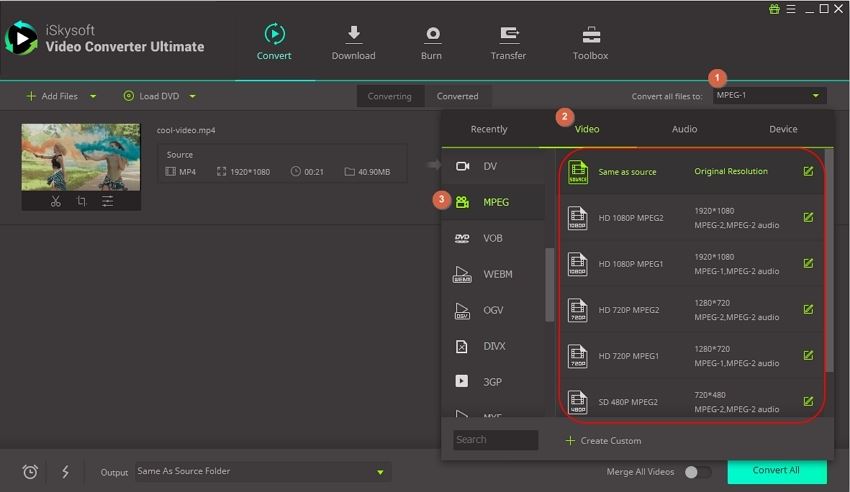The width and height of the screenshot is (850, 492).
Task: Switch to the Converted view
Action: tap(457, 96)
